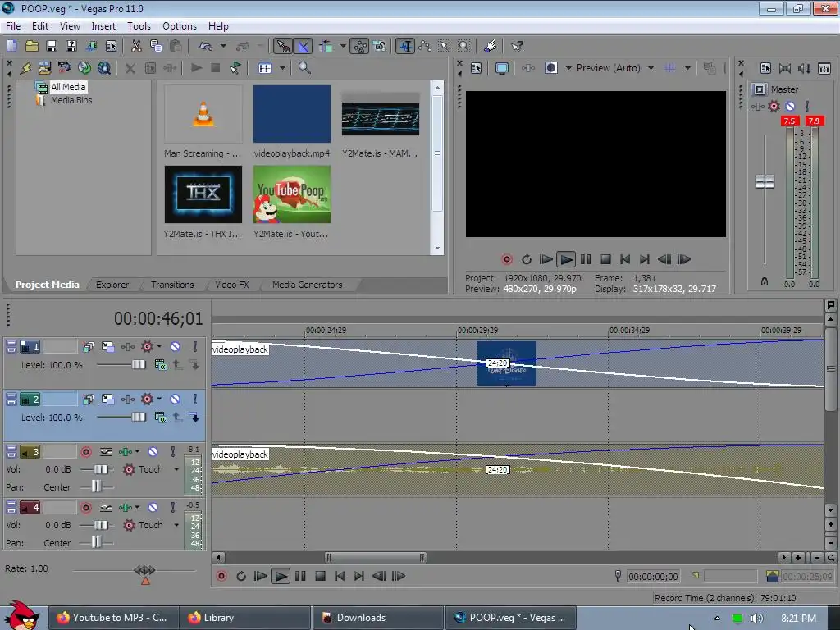Switch to the Explorer tab
The width and height of the screenshot is (840, 630).
point(112,285)
